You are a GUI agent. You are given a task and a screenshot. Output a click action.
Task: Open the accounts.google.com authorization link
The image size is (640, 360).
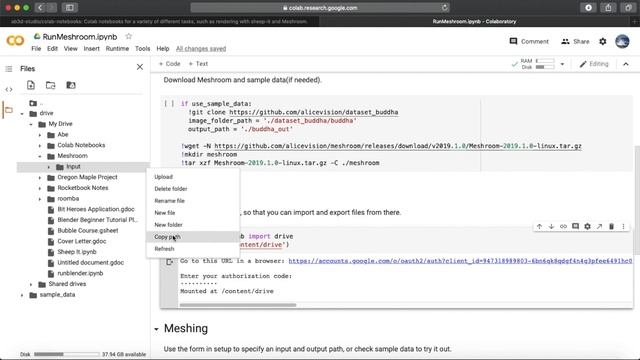click(x=460, y=261)
